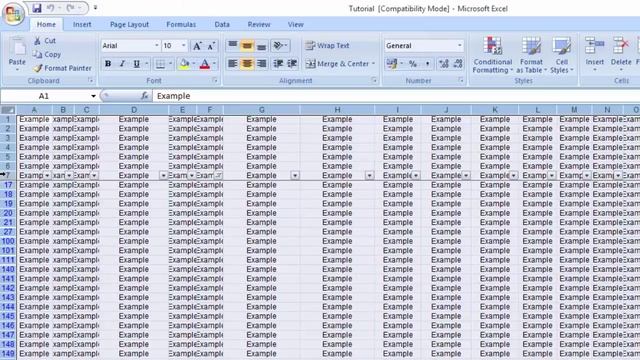Align text right
Screen dimensions: 640x360
pyautogui.click(x=262, y=64)
